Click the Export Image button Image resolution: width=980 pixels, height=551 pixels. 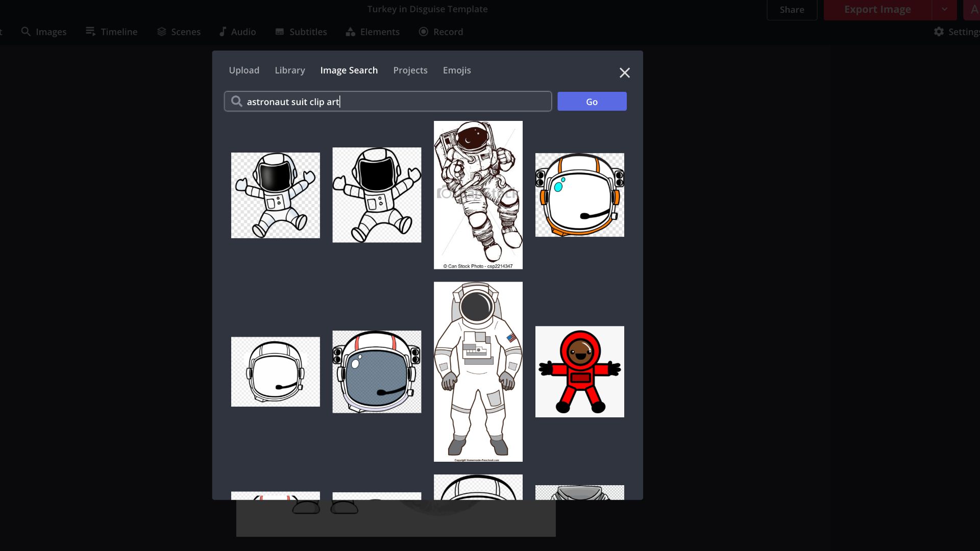click(x=877, y=10)
